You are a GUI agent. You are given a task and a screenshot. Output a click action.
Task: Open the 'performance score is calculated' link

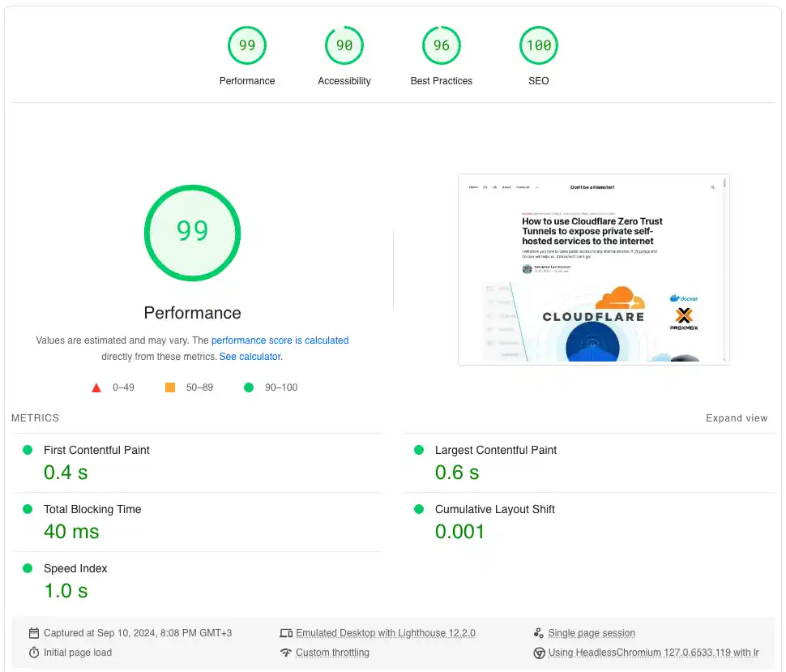(x=280, y=340)
